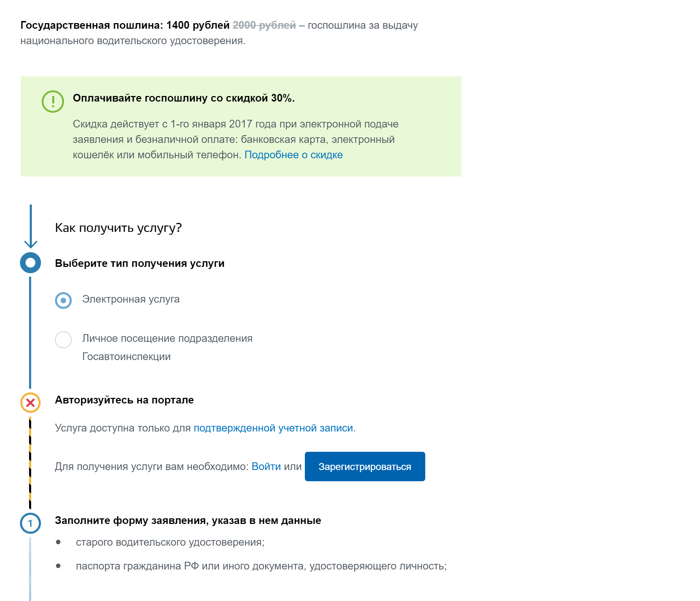Open the 'Подробнее о скидке' link
The height and width of the screenshot is (601, 700).
[293, 155]
